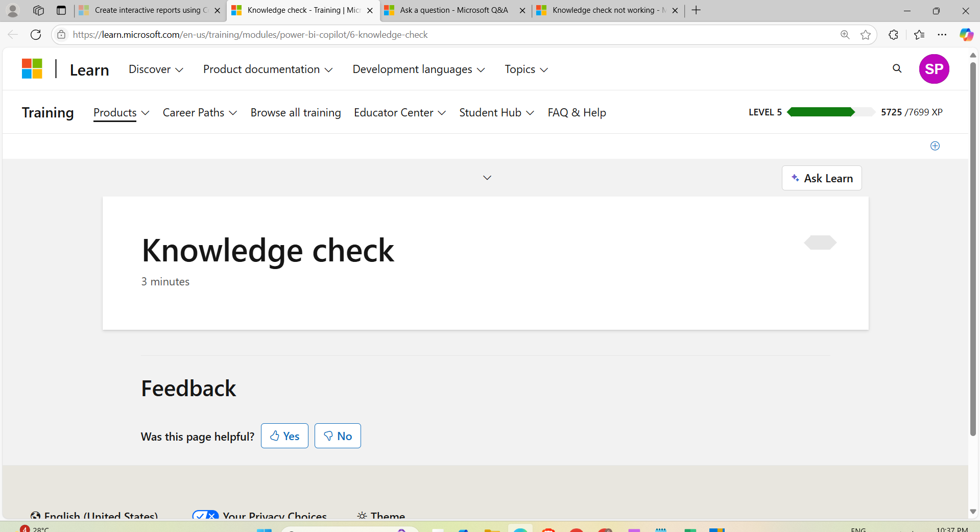980x532 pixels.
Task: Open Browse all training link
Action: (296, 113)
